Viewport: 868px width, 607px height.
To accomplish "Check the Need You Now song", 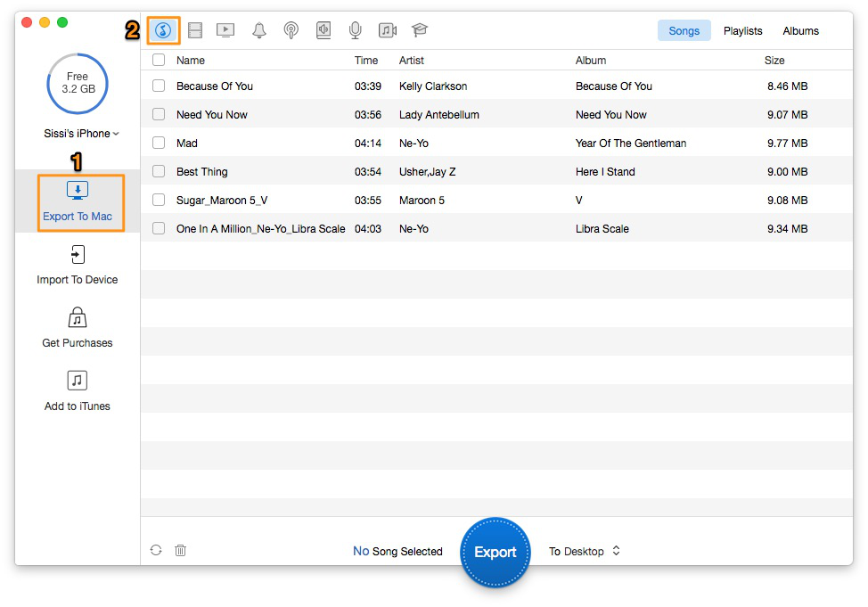I will click(159, 114).
